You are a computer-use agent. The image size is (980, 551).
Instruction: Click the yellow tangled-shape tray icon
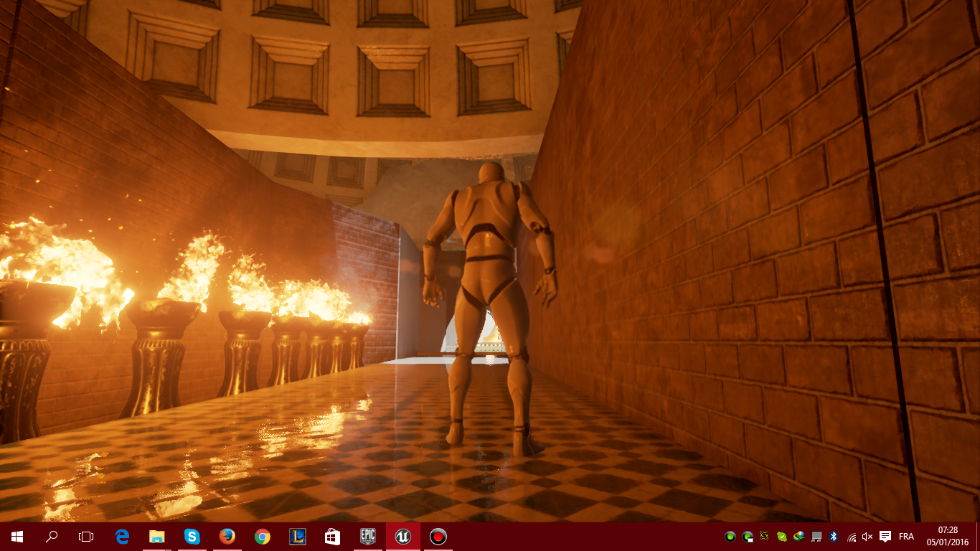765,537
